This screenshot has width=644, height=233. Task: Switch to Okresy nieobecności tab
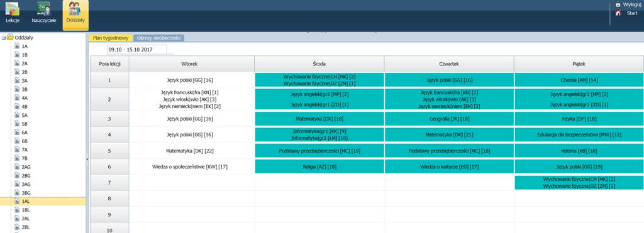[158, 38]
